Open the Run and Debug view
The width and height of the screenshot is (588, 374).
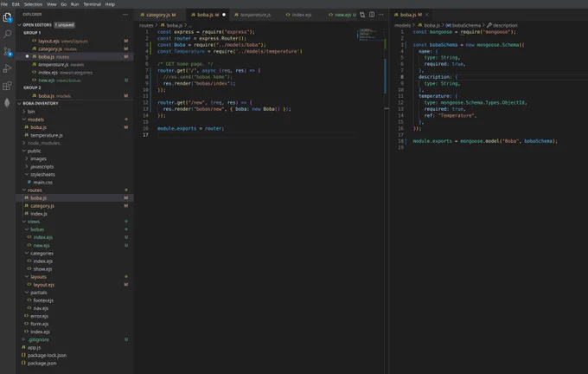click(8, 68)
